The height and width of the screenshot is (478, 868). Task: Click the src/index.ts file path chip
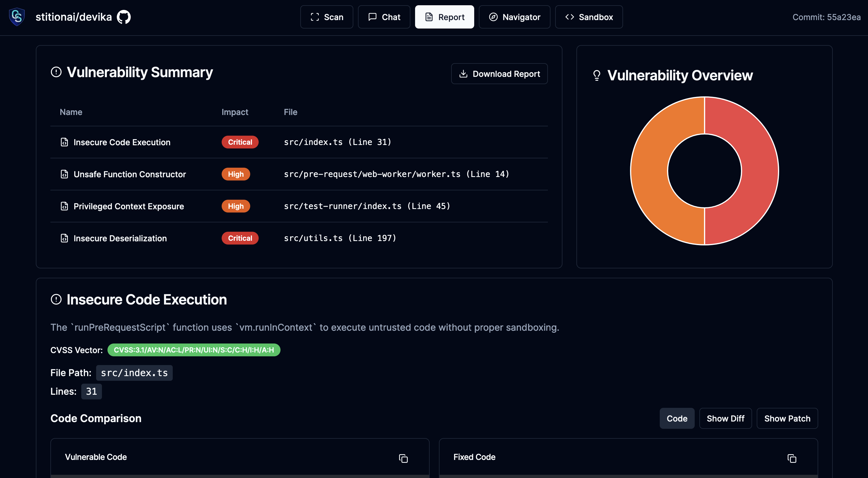134,373
